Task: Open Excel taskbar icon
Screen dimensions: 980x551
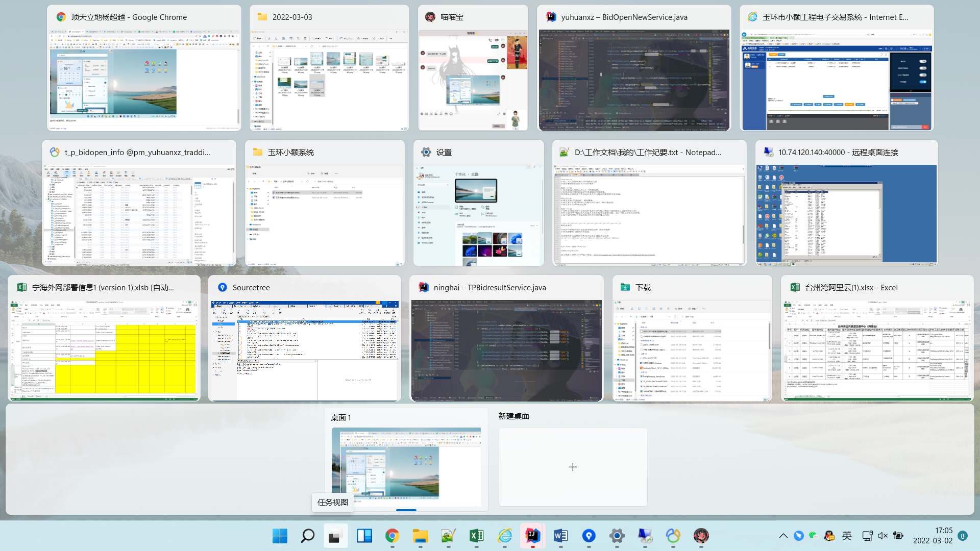Action: (x=476, y=536)
